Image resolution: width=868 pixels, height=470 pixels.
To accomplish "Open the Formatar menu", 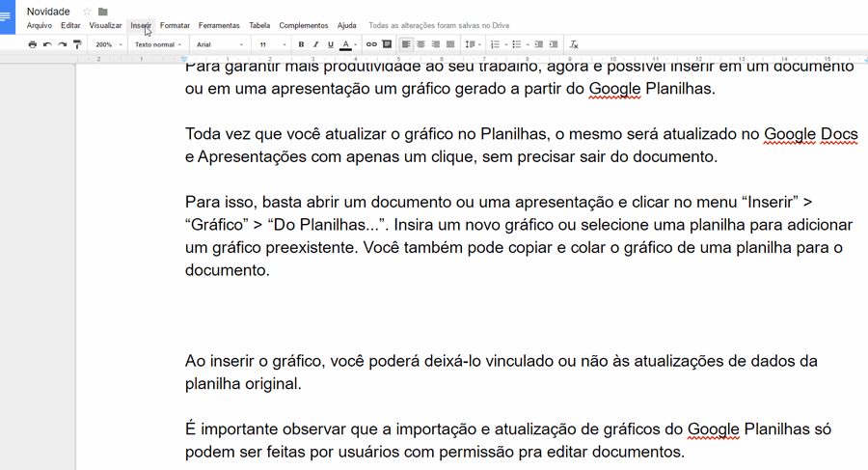I will 175,25.
